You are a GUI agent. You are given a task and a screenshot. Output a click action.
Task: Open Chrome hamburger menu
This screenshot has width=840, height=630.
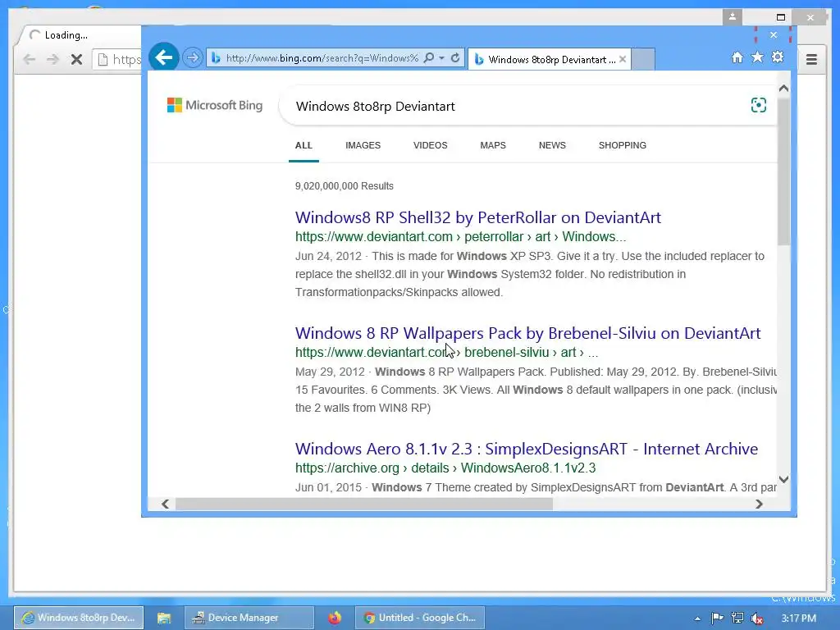[811, 59]
